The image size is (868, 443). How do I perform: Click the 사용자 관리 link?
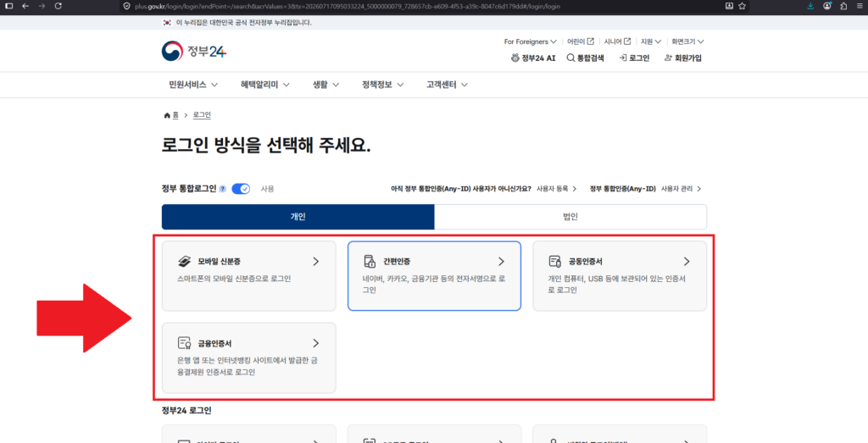click(681, 189)
